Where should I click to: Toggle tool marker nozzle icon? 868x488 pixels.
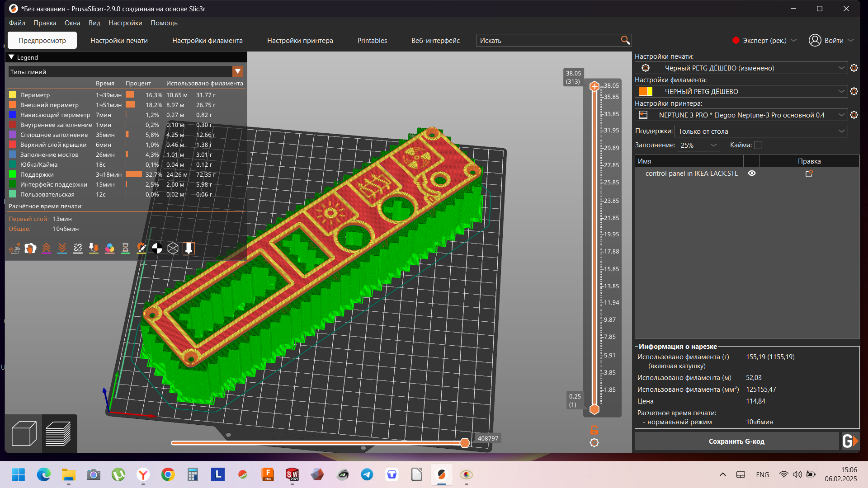click(x=189, y=248)
